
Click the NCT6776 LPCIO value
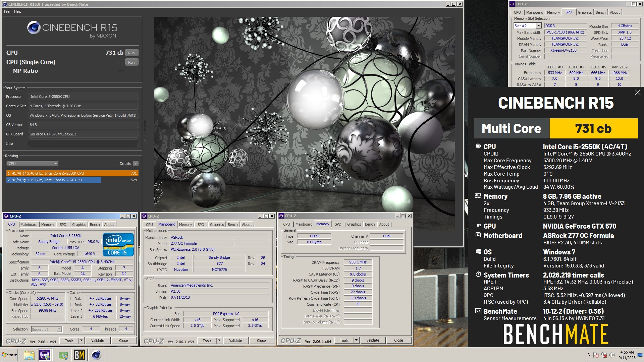219,269
